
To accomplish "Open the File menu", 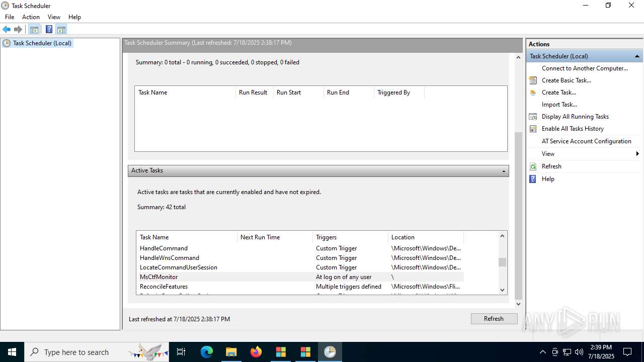I will [10, 17].
